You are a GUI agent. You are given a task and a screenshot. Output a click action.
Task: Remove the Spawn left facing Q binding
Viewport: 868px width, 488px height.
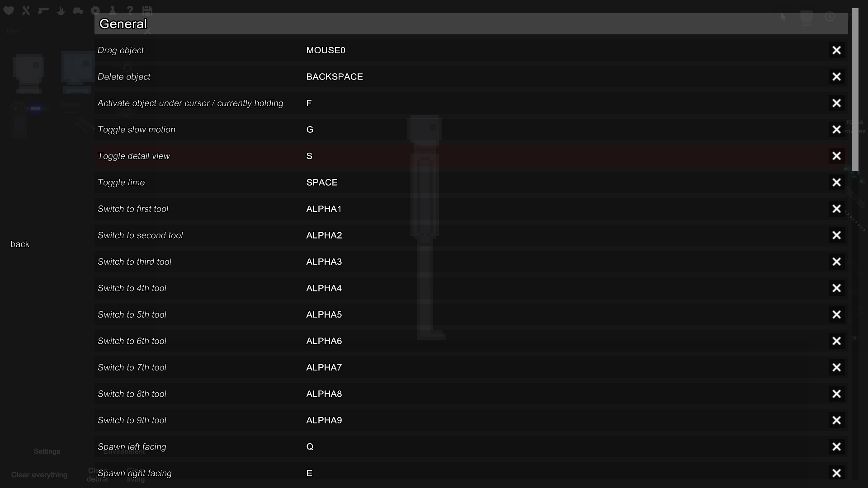click(836, 447)
